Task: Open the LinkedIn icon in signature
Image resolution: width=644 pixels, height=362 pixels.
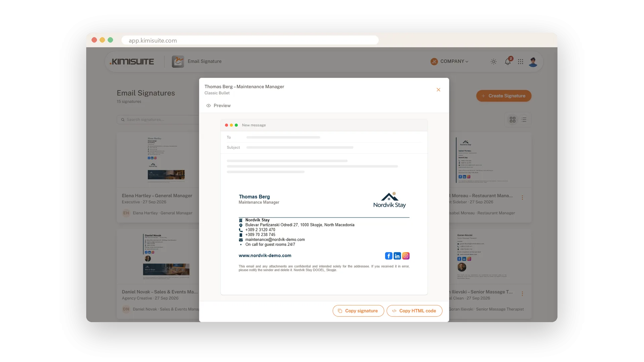Action: point(397,256)
